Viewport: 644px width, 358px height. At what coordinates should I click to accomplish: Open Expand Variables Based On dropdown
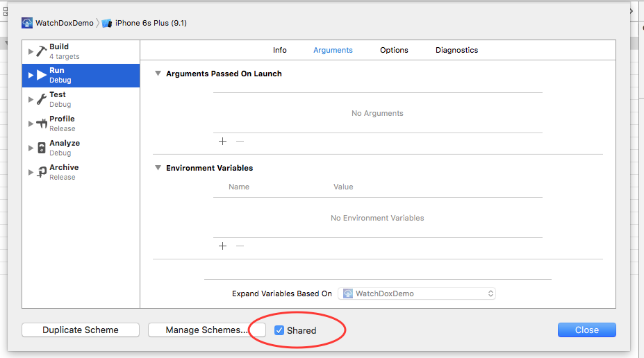coord(417,293)
